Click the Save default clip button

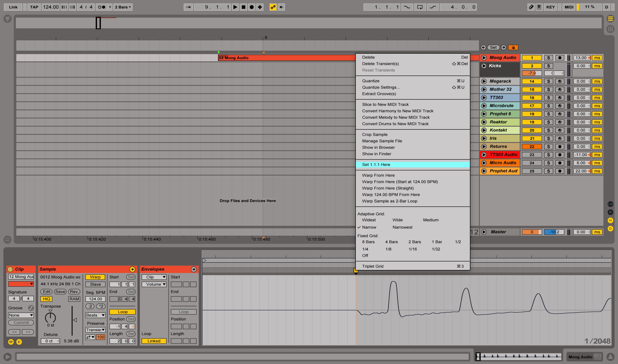pos(60,292)
